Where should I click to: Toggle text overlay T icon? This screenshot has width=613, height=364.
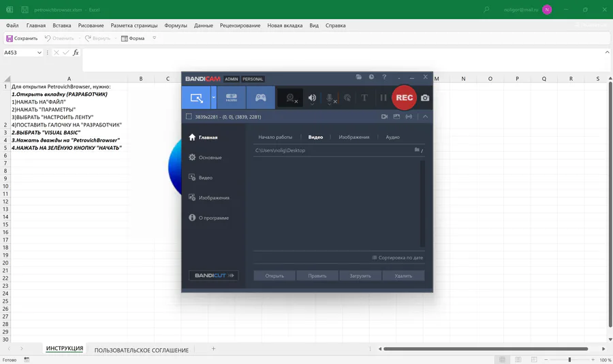click(364, 98)
